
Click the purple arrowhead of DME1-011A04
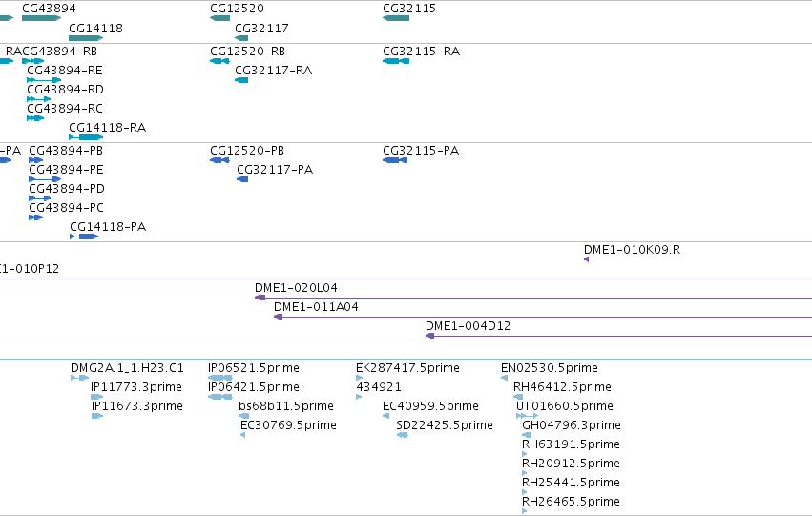tap(278, 317)
